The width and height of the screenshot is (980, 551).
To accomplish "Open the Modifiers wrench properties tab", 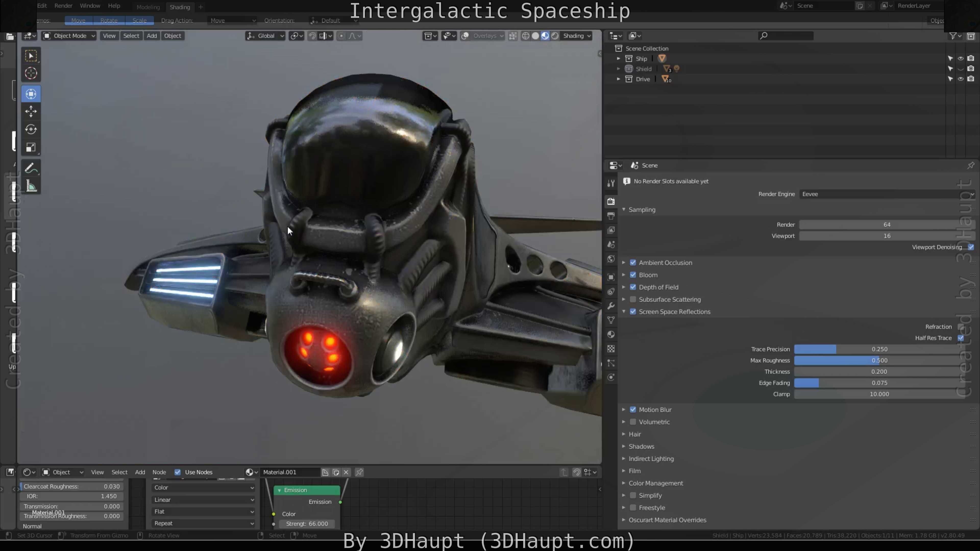I will click(x=611, y=306).
